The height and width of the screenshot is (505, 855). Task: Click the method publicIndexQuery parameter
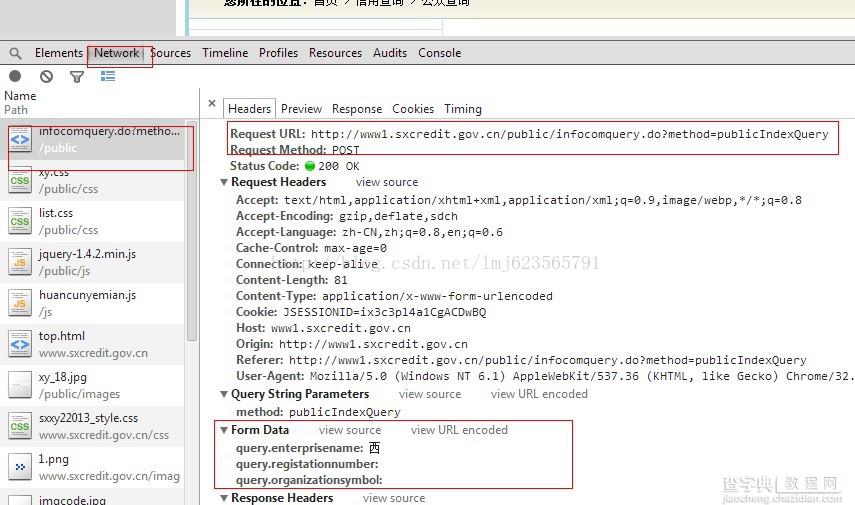318,412
